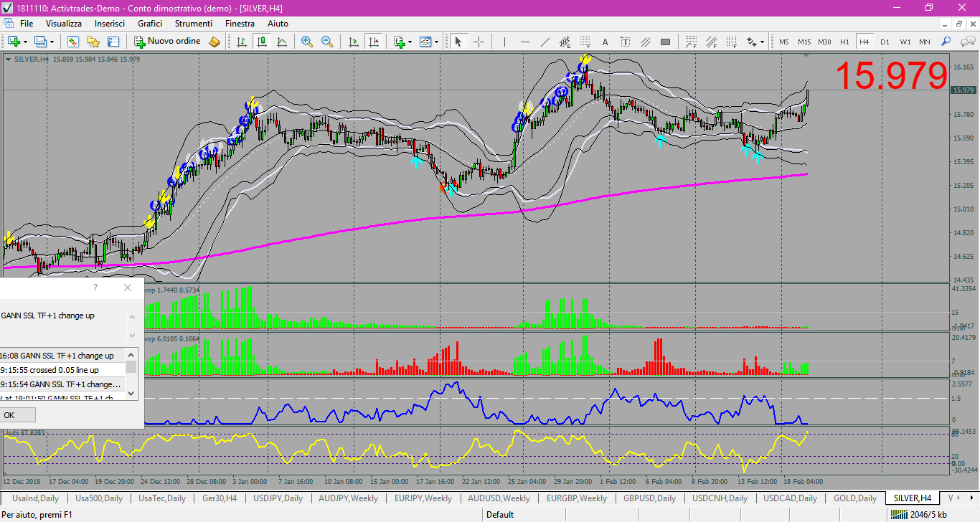Image resolution: width=980 pixels, height=522 pixels.
Task: Open MetaEditor with the book icon
Action: tap(215, 42)
